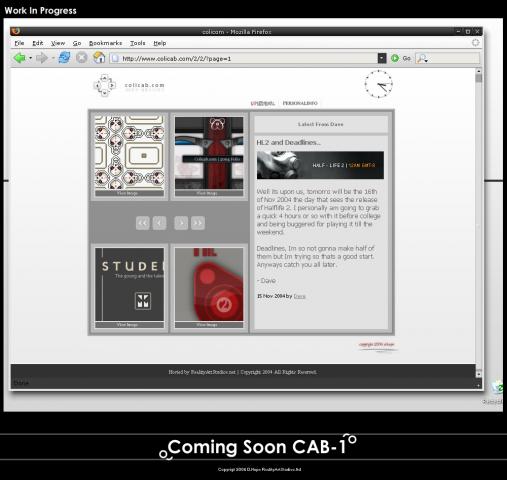
Task: Jump to first gallery page button
Action: click(x=143, y=223)
